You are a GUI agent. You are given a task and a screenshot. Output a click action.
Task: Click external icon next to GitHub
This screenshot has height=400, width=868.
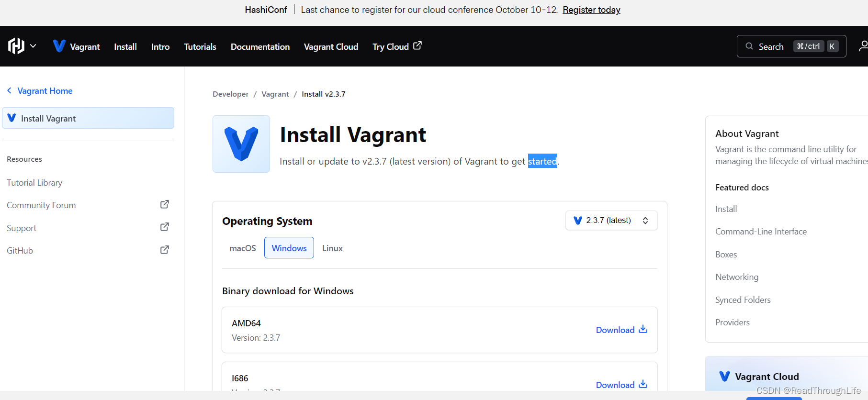pos(164,250)
